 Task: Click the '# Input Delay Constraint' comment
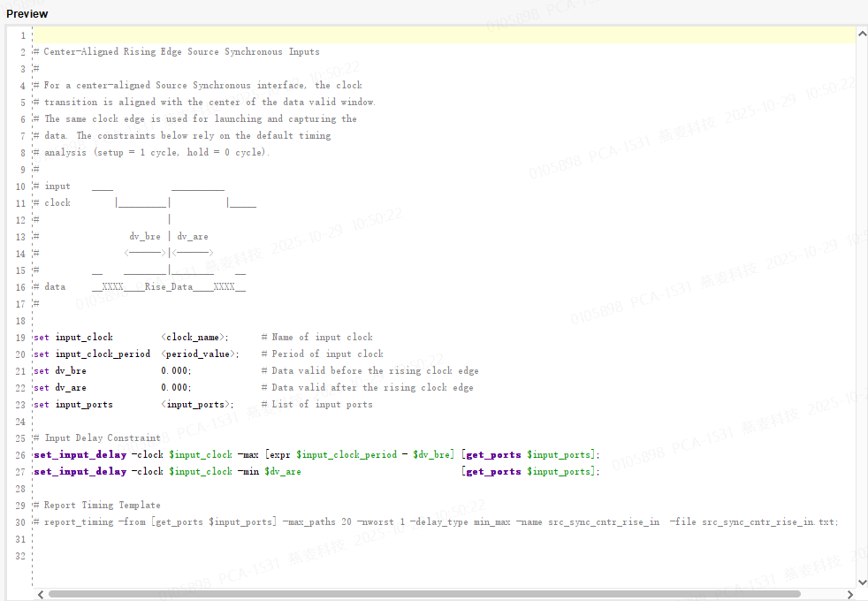[97, 437]
